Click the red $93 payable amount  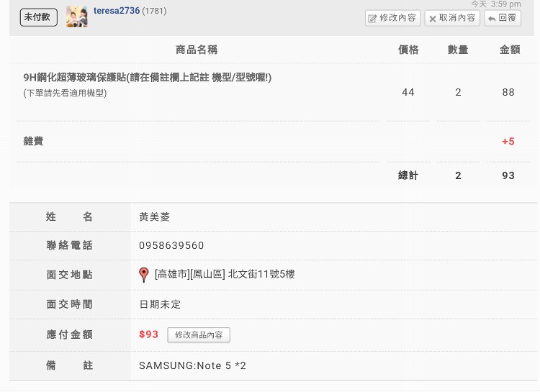[148, 334]
